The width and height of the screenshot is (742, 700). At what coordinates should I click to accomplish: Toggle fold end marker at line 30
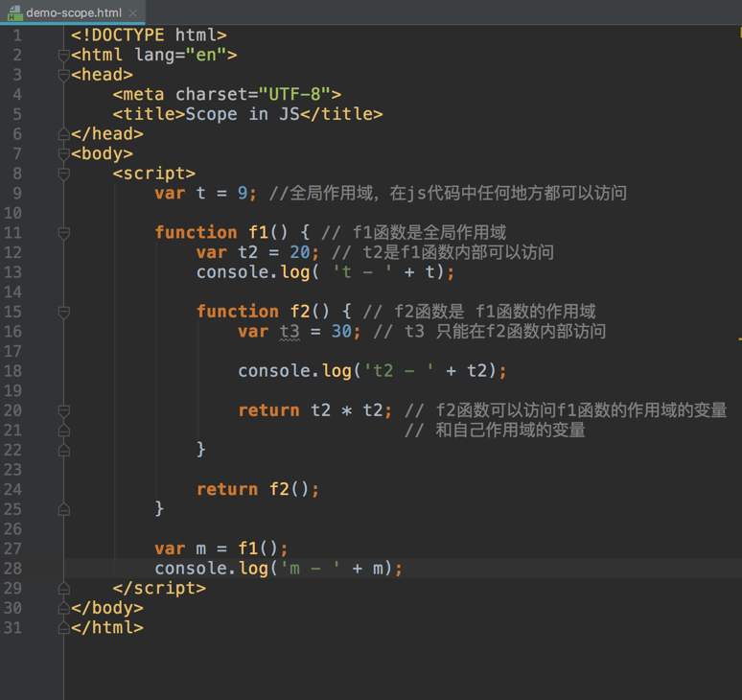(63, 609)
